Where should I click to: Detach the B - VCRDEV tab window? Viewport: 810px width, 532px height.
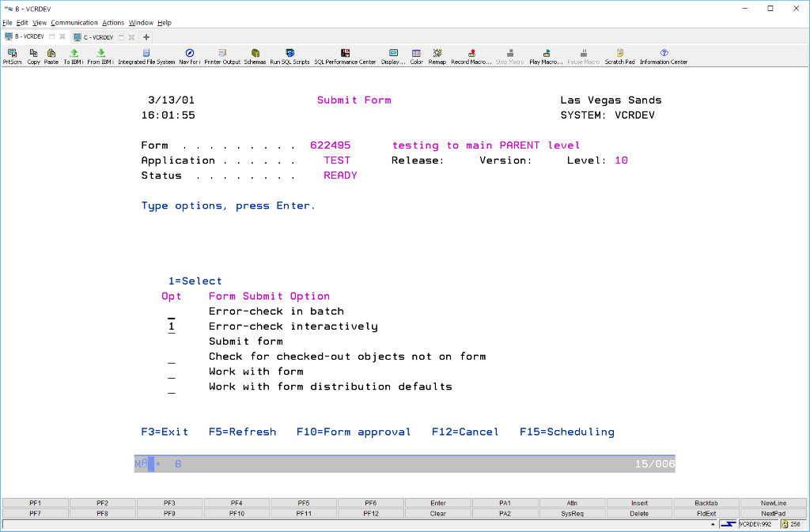pos(51,36)
